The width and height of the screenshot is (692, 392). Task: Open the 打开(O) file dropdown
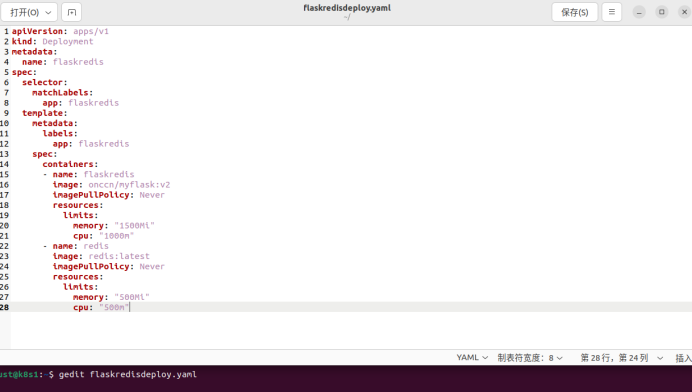[29, 12]
